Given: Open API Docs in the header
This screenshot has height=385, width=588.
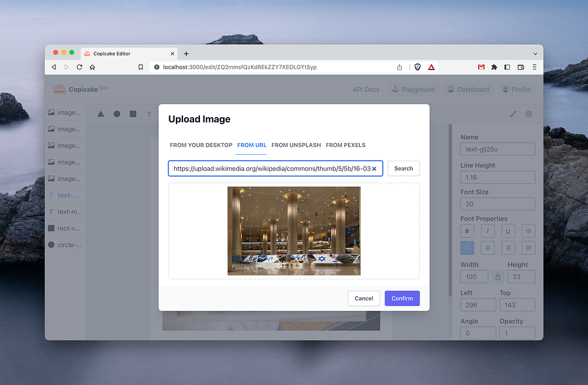Looking at the screenshot, I should point(366,89).
